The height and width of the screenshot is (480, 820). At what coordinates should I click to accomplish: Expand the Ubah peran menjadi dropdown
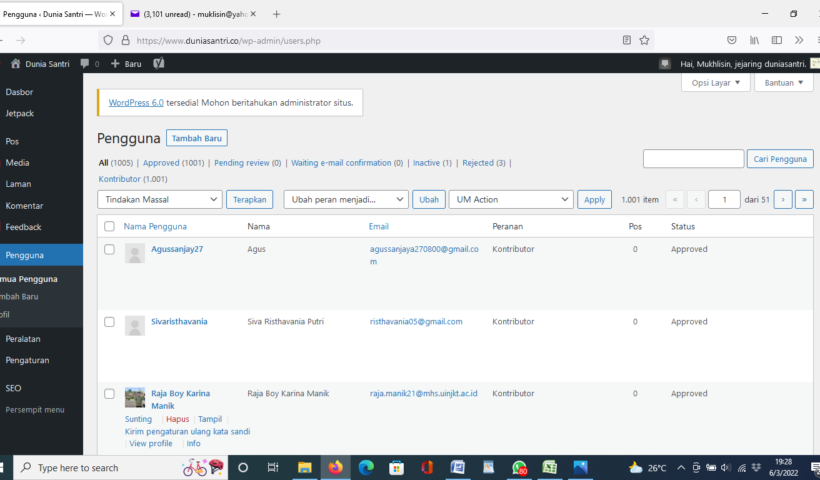click(346, 199)
